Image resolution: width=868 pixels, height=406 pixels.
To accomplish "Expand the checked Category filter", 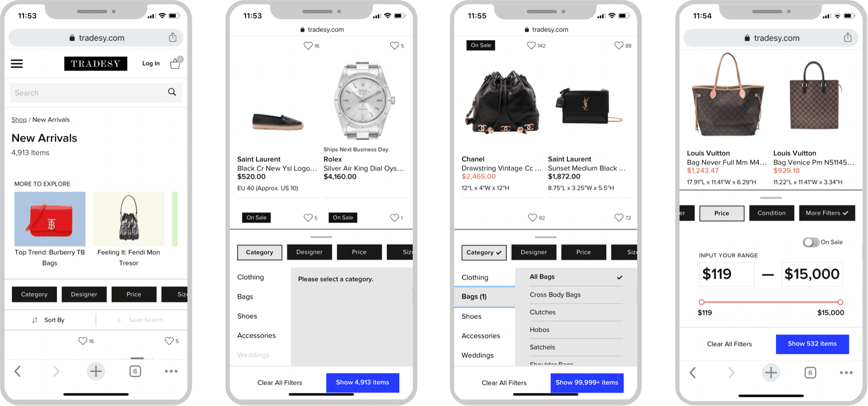I will (484, 252).
